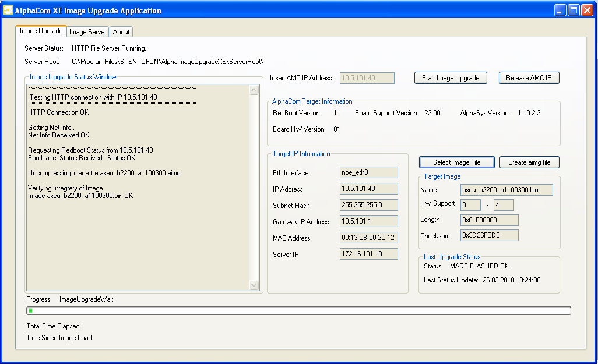Image resolution: width=598 pixels, height=364 pixels.
Task: Click scroll down arrow in status window
Action: pos(254,285)
